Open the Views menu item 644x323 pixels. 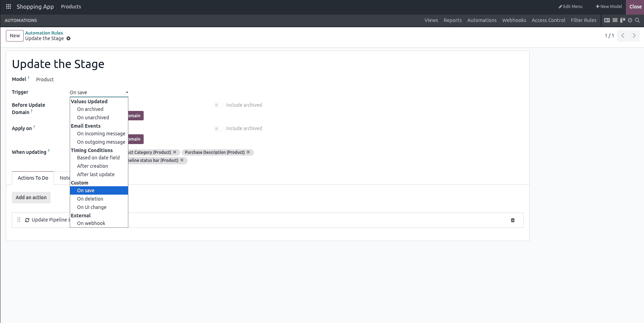coord(431,20)
